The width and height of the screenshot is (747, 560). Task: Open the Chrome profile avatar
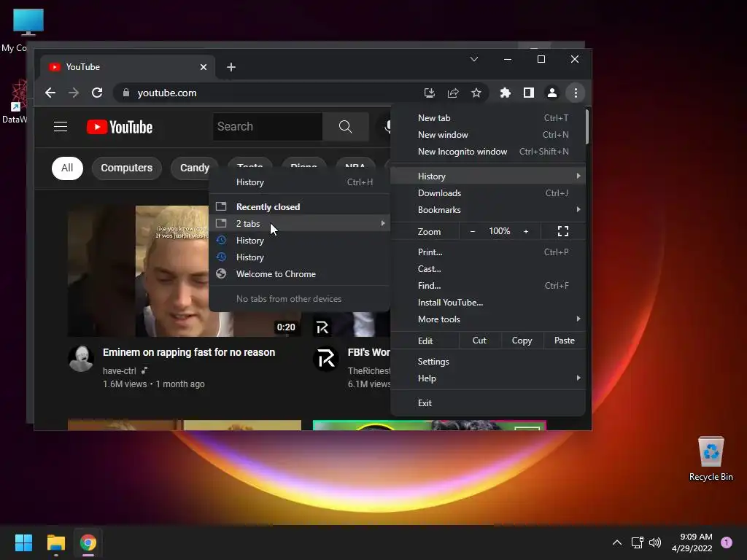pyautogui.click(x=552, y=93)
